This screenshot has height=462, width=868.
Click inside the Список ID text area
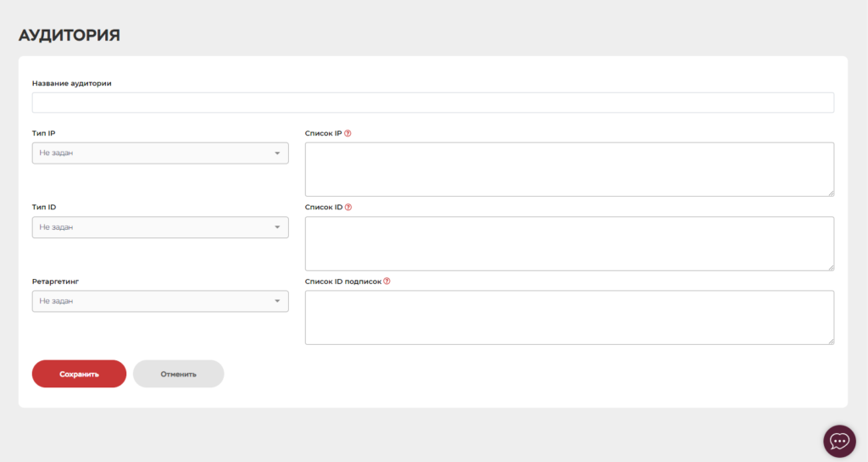pyautogui.click(x=570, y=243)
